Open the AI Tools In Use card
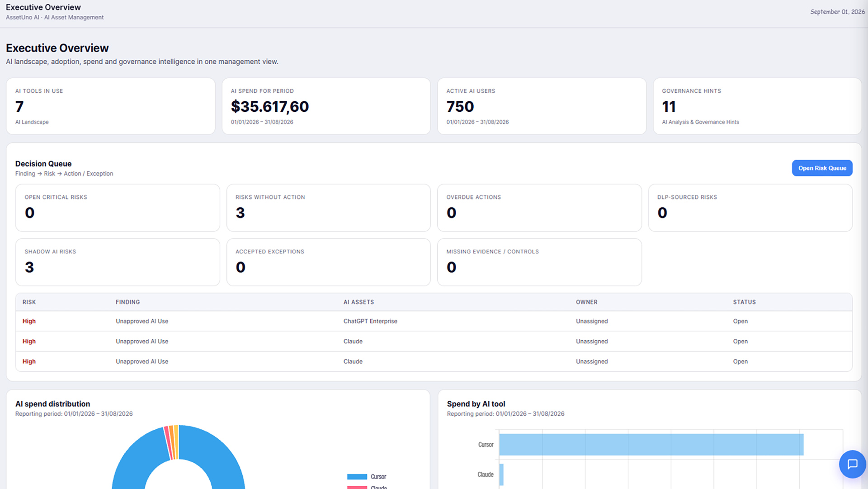This screenshot has height=489, width=868. coord(110,106)
